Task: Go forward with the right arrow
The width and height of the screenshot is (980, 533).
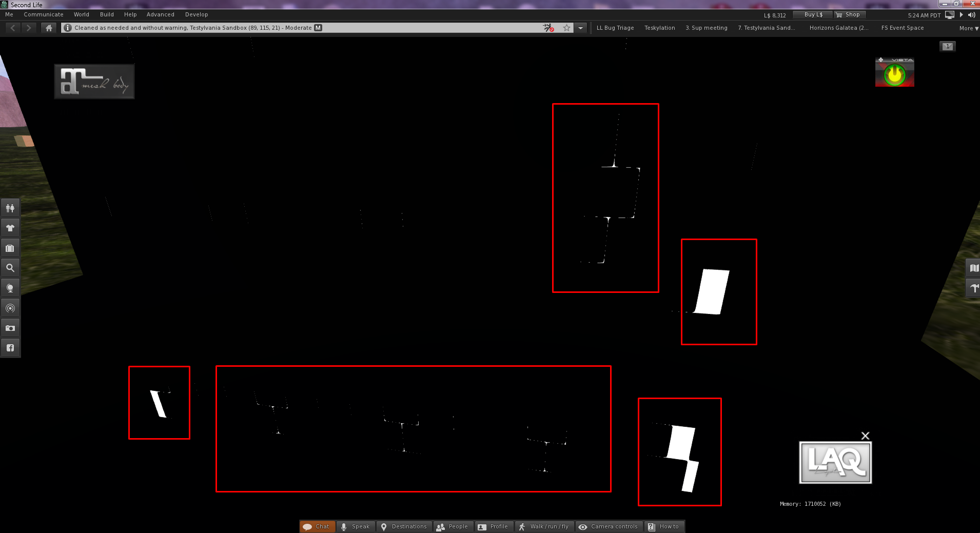Action: 29,28
